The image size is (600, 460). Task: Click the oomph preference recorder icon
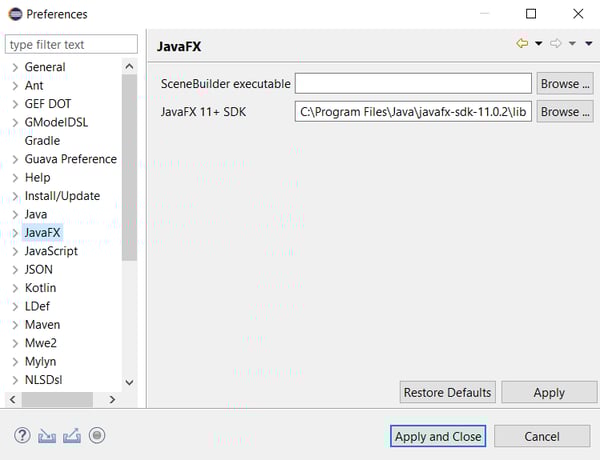[97, 435]
